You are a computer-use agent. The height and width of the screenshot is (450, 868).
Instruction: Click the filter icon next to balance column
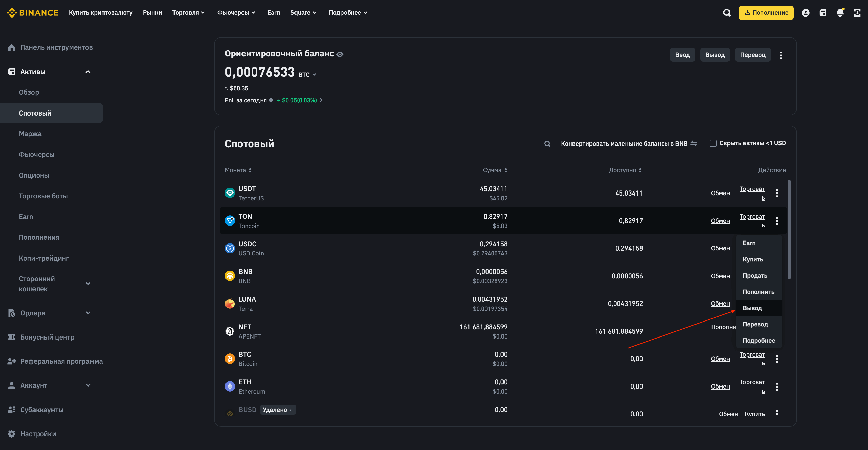click(506, 170)
